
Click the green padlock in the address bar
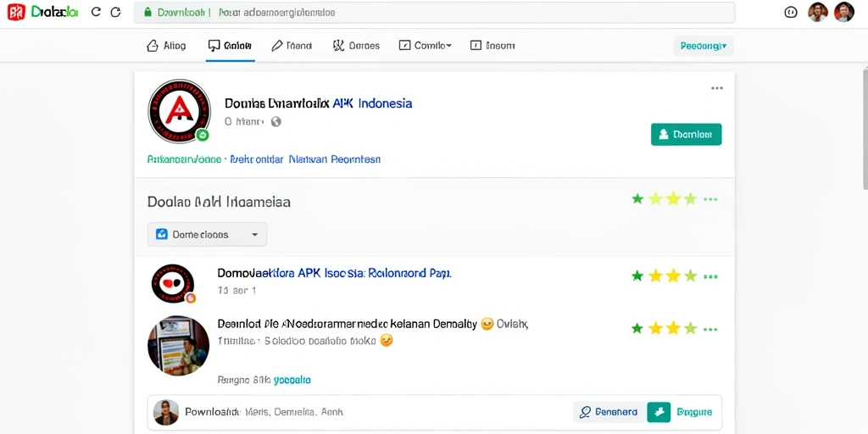click(147, 12)
